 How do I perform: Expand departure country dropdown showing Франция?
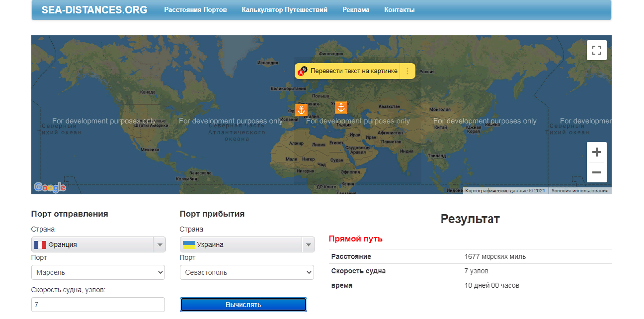98,244
